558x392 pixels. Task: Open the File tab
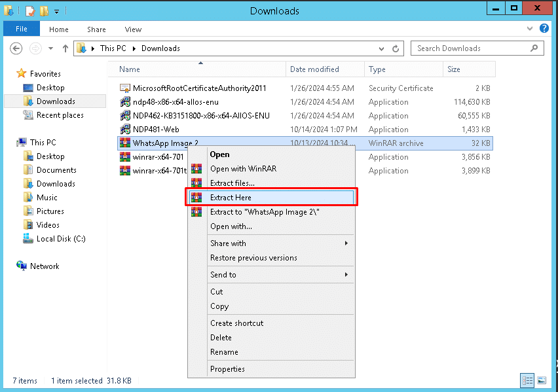tap(22, 29)
